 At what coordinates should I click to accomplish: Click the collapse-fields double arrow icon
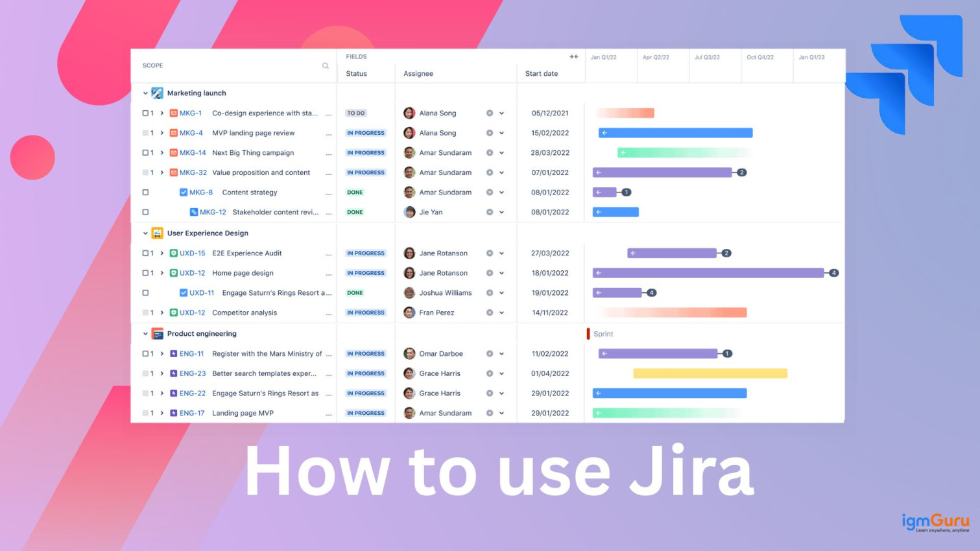point(573,56)
